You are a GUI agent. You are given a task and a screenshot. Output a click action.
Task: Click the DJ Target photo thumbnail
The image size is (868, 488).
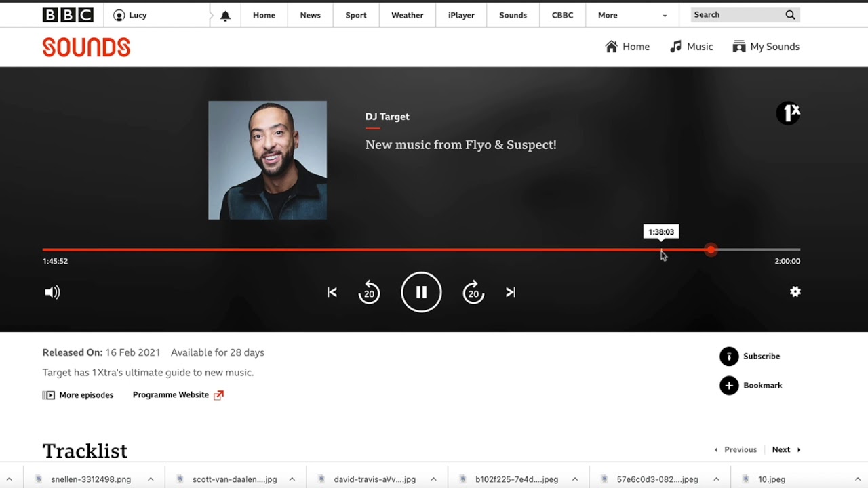[267, 160]
